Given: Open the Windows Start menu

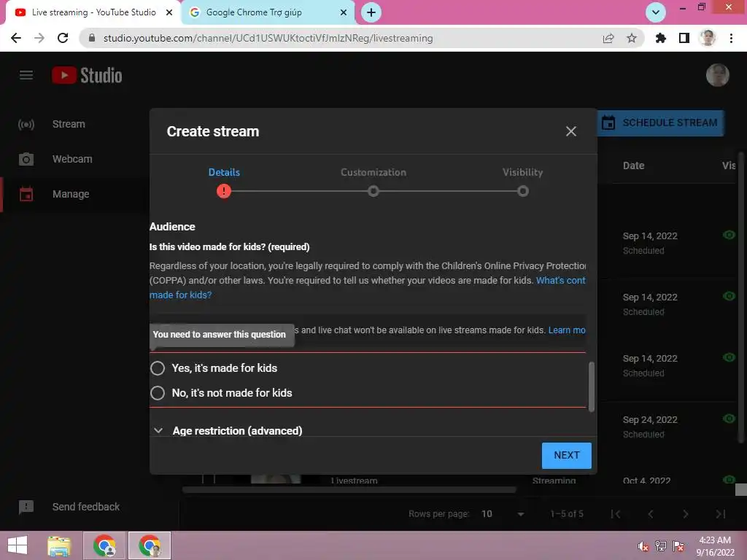Looking at the screenshot, I should pos(18,545).
